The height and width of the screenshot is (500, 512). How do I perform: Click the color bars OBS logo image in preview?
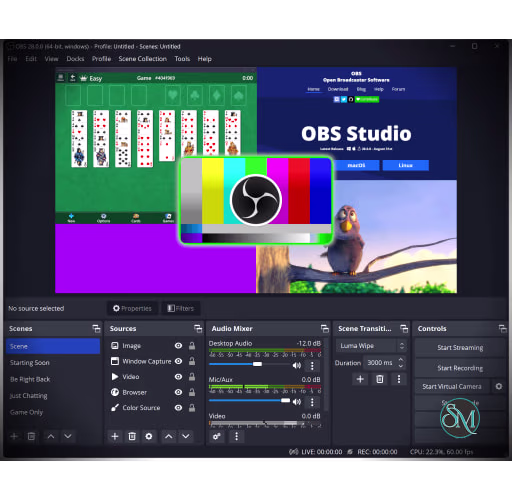pos(256,200)
